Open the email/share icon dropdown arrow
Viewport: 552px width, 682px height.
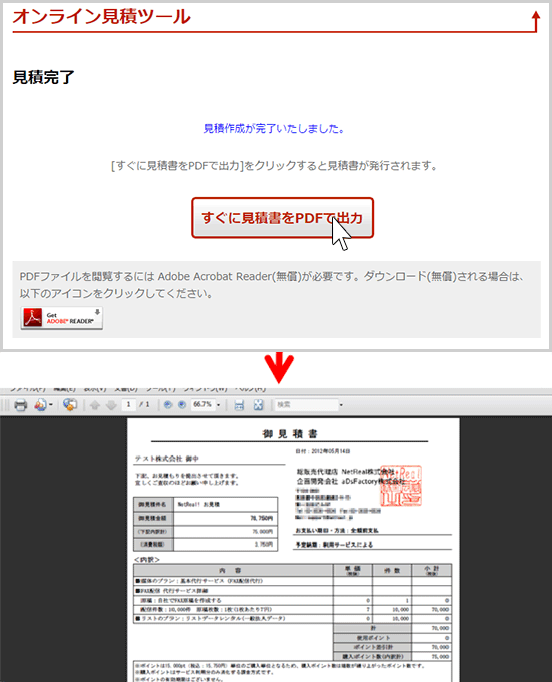(x=51, y=405)
